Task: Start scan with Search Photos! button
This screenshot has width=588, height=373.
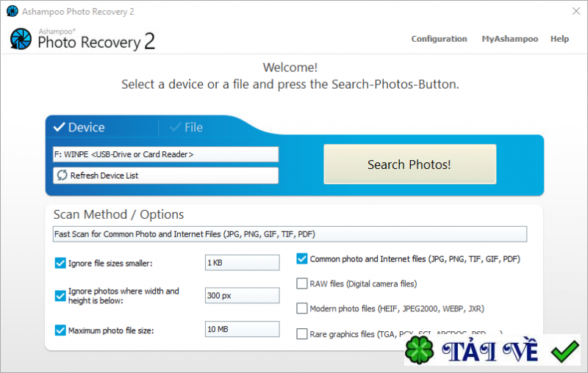Action: click(x=410, y=164)
